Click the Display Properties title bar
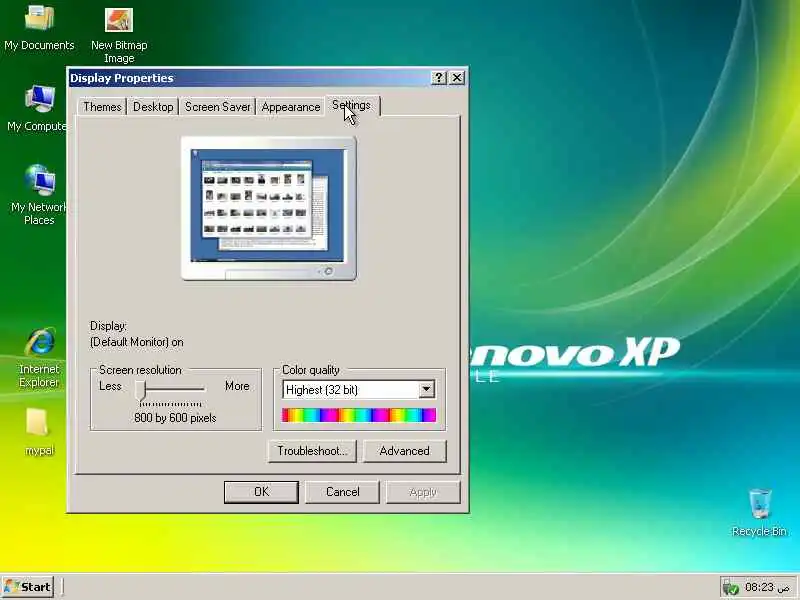 (x=250, y=78)
